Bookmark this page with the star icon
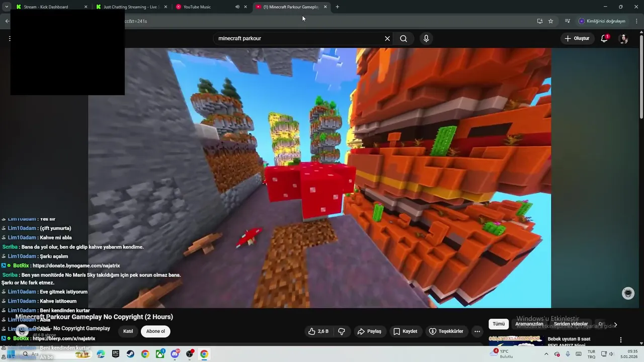The height and width of the screenshot is (362, 644). click(x=551, y=21)
